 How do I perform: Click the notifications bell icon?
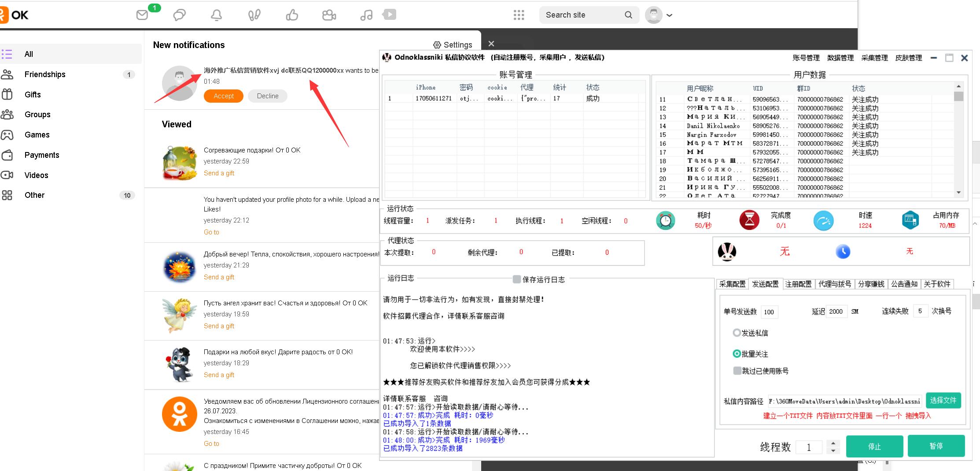pos(216,15)
